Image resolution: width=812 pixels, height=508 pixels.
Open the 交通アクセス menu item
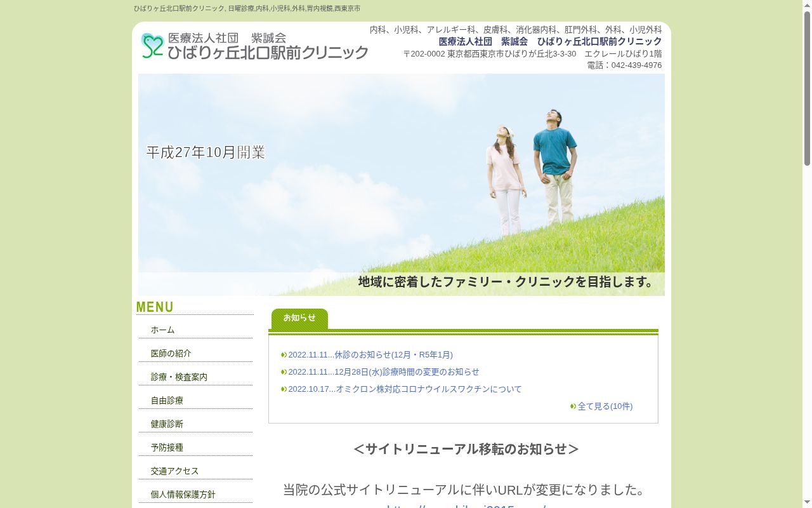[195, 471]
